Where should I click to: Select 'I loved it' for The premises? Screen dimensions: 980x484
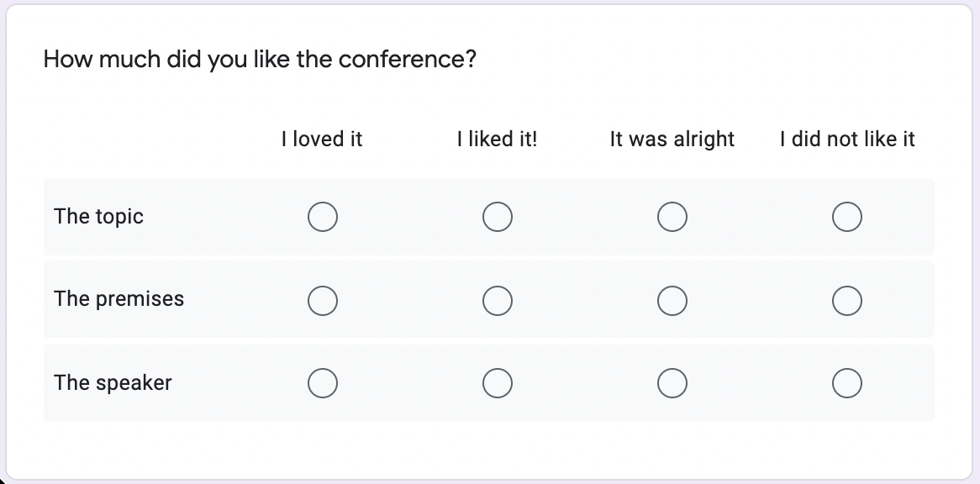(x=323, y=300)
